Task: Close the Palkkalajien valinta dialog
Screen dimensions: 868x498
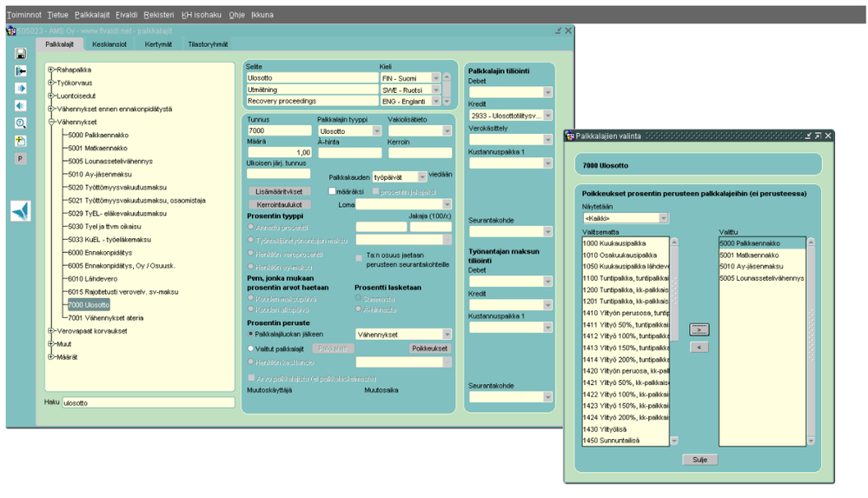Action: click(x=828, y=136)
